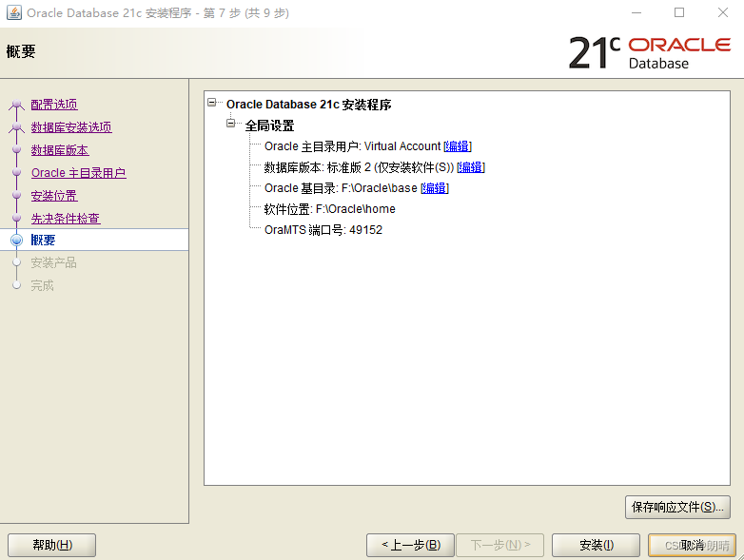Go to the 配置选项 step
The image size is (744, 560).
pos(54,105)
